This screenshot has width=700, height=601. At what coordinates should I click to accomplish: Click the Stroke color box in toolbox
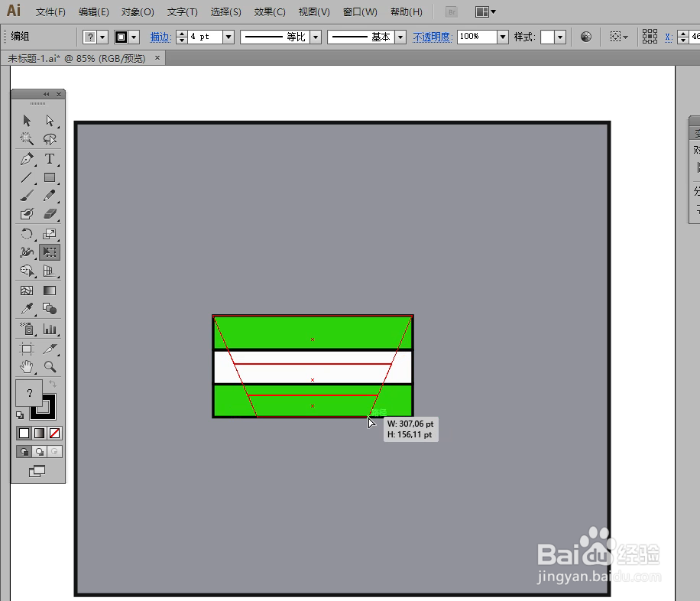coord(49,414)
